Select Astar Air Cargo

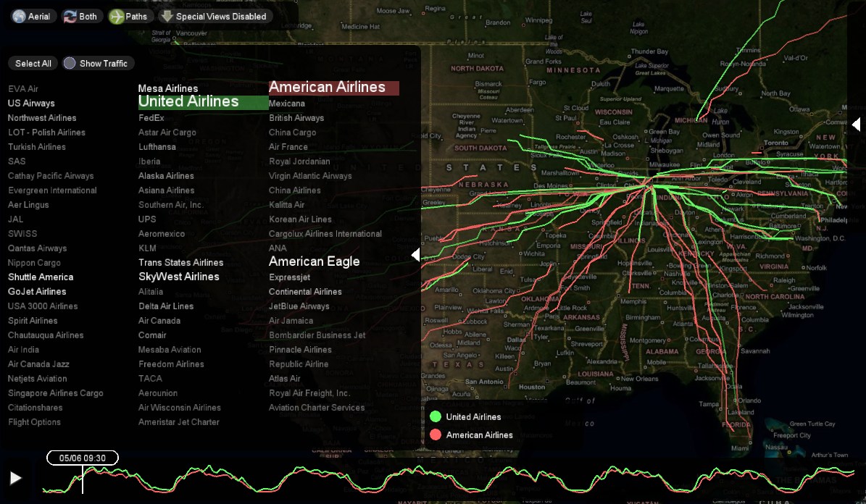tap(167, 133)
